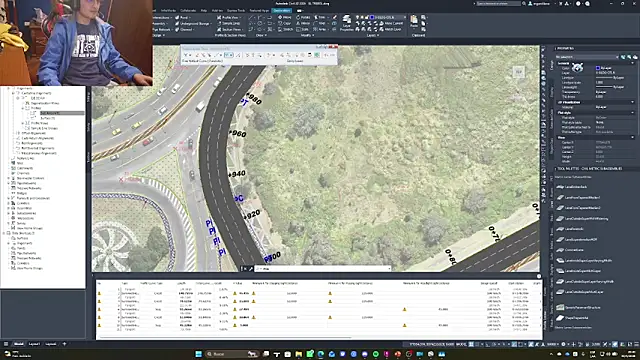Collapse the View section in Properties
This screenshot has width=640, height=360.
[633, 138]
